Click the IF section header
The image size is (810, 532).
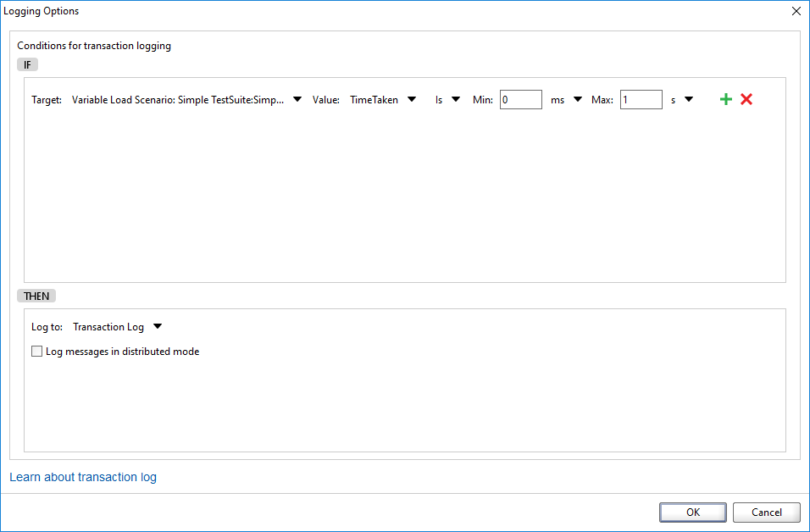26,64
